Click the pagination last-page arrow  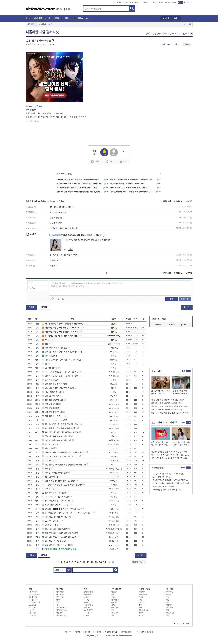pos(113,562)
